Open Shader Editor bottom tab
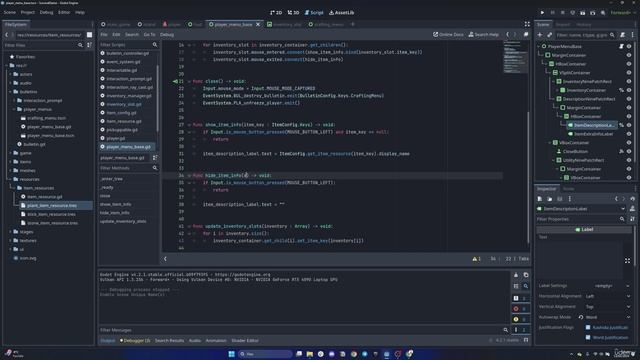The width and height of the screenshot is (640, 360). pos(245,340)
